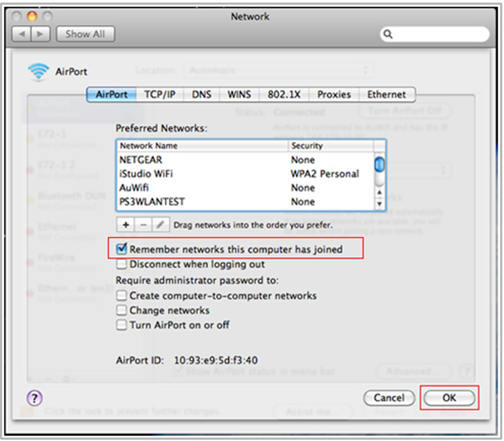Screen dimensions: 504x441
Task: Click the plus icon to add network
Action: click(125, 225)
